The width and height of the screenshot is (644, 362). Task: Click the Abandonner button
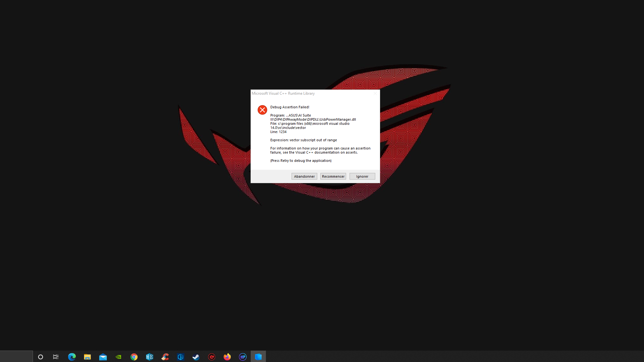point(304,176)
